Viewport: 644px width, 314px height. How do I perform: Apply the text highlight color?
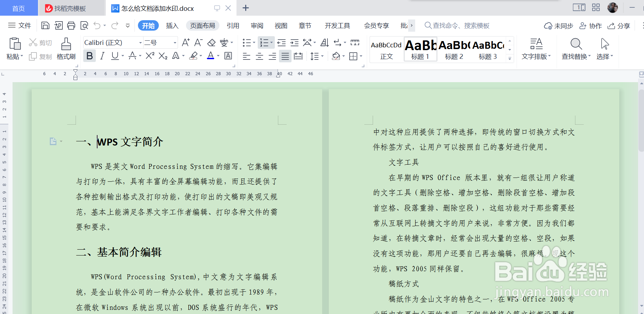194,56
